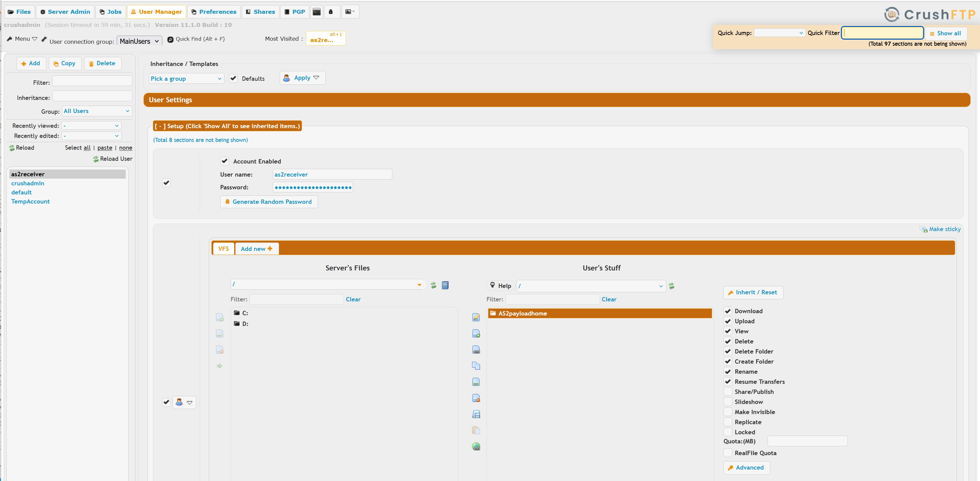
Task: Open the C: drive folder
Action: tap(241, 313)
